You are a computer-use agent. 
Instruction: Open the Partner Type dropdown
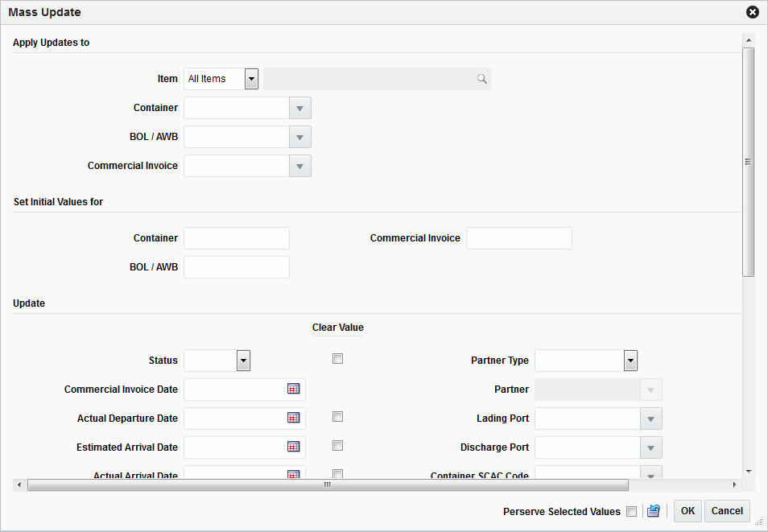coord(630,361)
